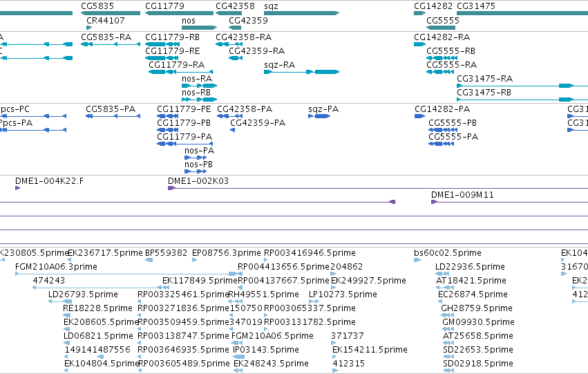The image size is (588, 374).
Task: Select the CG5835 gene bar
Action: coord(111,13)
